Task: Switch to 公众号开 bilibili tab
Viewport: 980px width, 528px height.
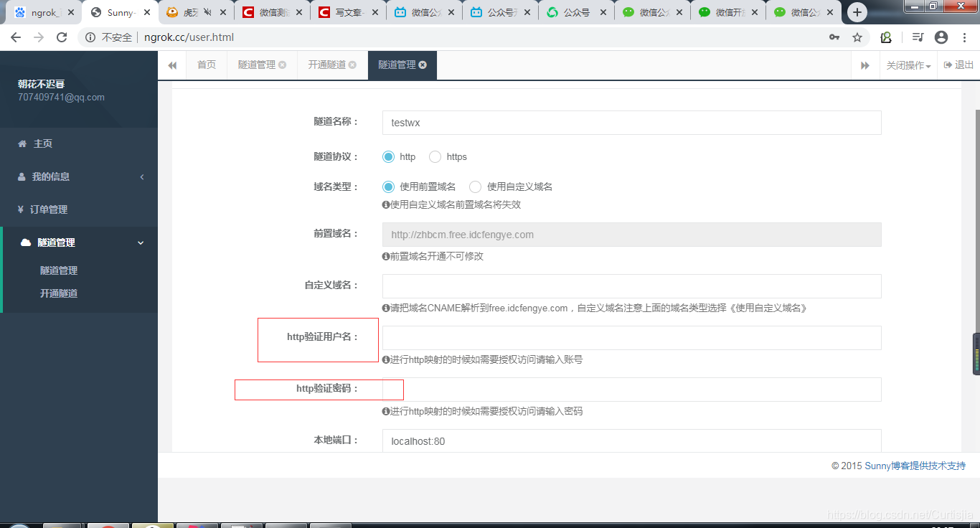Action: 501,12
